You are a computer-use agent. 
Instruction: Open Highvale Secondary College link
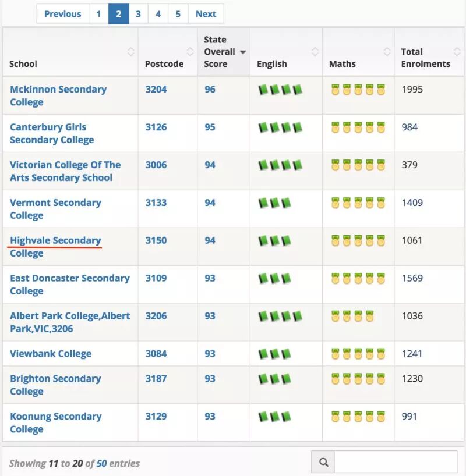(55, 247)
